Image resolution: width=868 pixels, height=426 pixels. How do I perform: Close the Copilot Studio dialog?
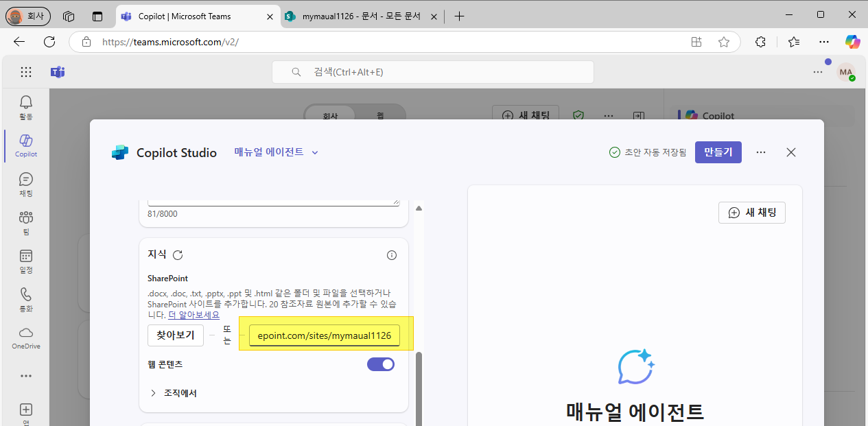point(791,152)
